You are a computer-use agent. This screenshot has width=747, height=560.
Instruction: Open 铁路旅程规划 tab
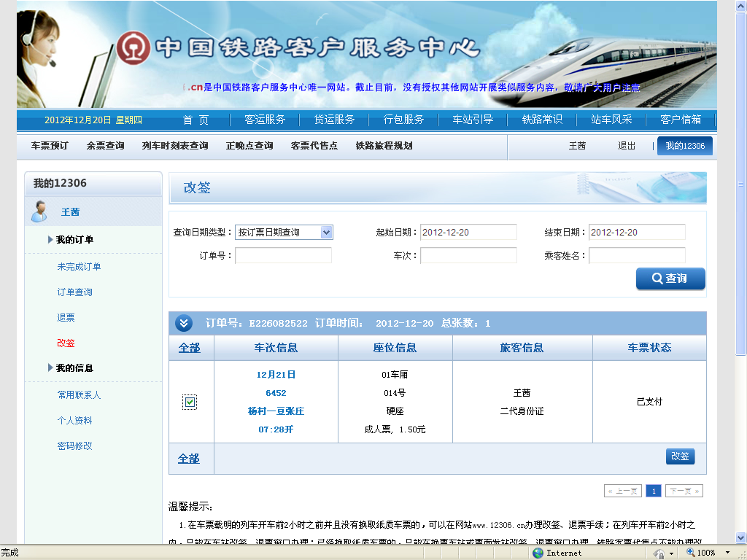tap(384, 146)
